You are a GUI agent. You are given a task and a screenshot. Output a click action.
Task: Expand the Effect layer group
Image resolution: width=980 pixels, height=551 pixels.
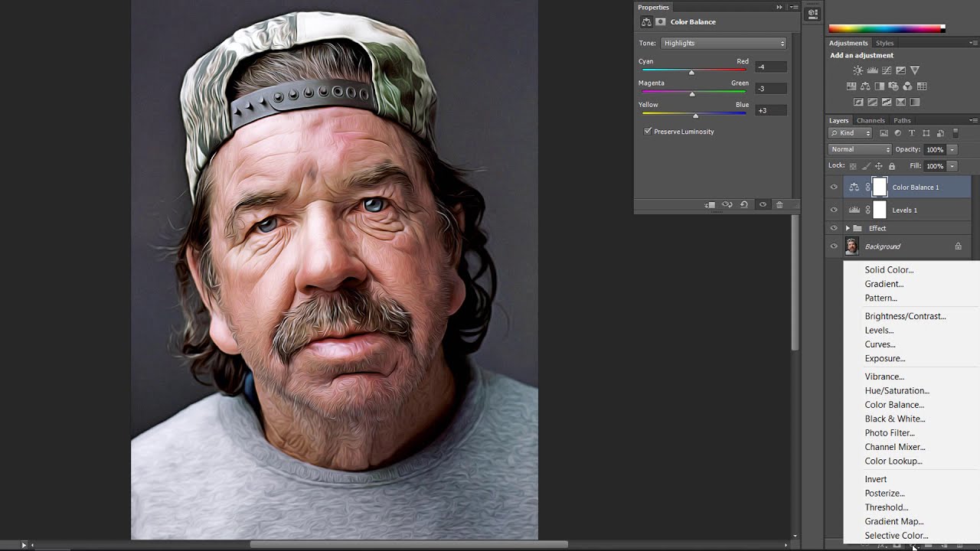[x=848, y=228]
